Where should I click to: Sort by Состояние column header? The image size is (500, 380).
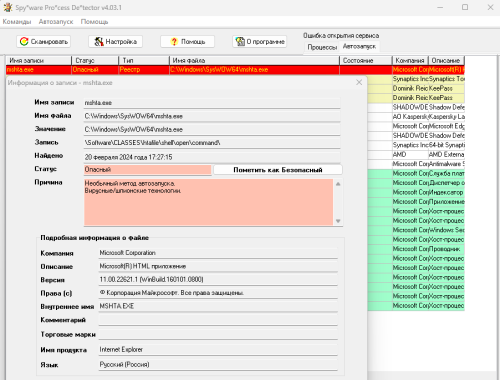(x=366, y=60)
